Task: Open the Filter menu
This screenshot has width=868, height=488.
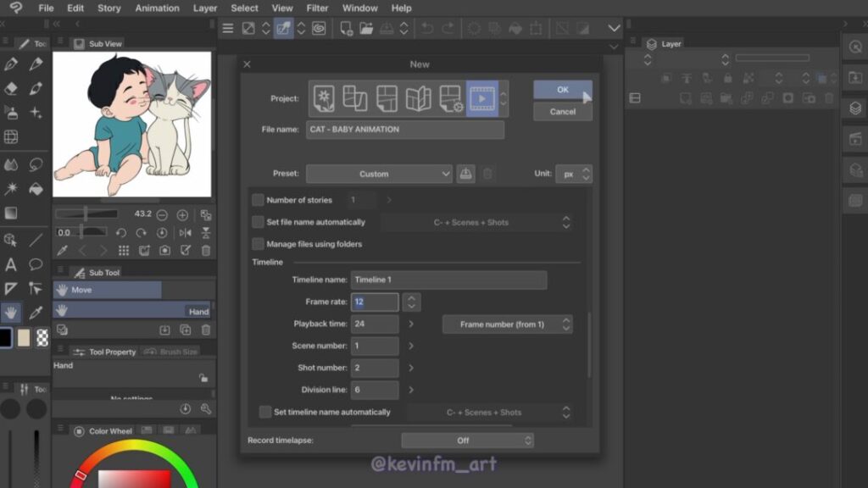Action: click(x=317, y=8)
